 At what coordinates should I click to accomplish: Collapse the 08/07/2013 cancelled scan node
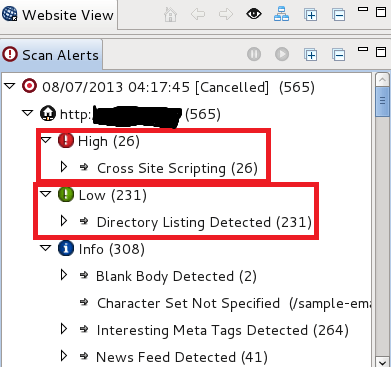click(x=10, y=86)
